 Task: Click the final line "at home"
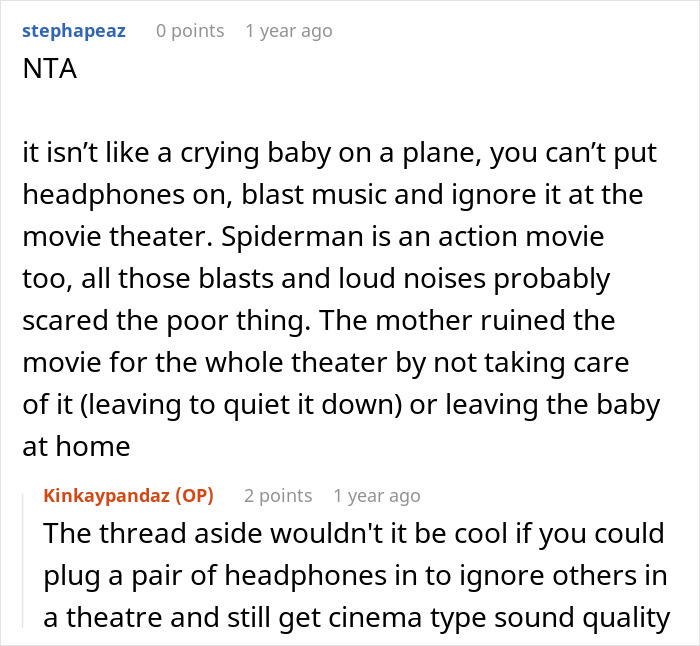point(75,447)
